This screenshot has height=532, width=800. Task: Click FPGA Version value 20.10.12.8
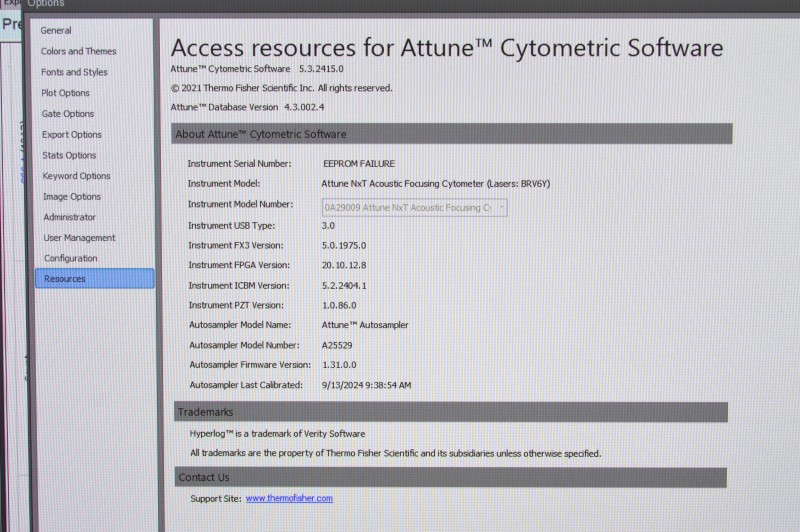tap(344, 265)
